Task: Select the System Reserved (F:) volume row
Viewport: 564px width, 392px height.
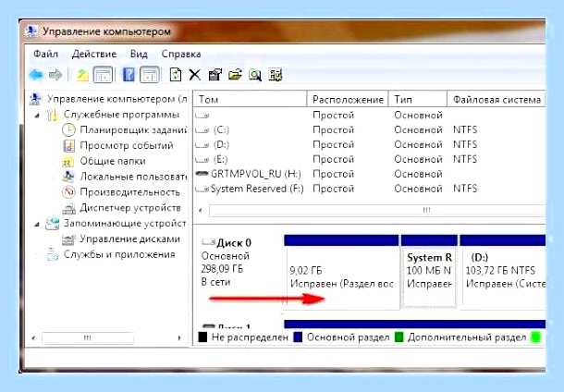Action: point(370,189)
